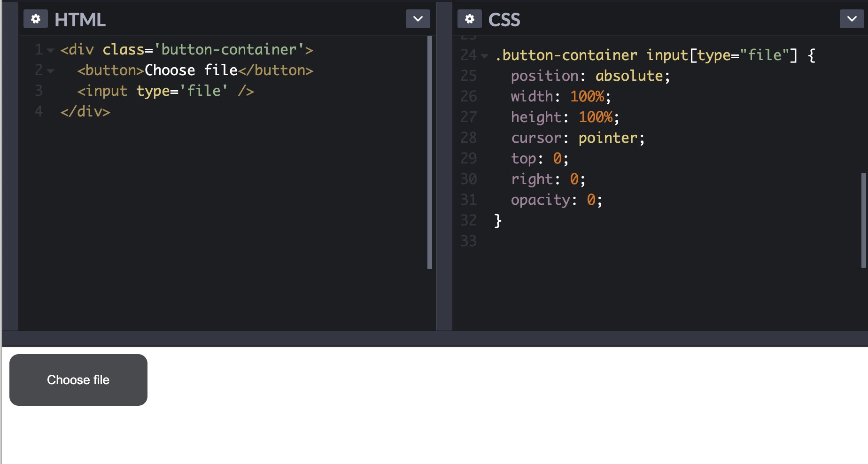Fold the button-container CSS rule at line 24
This screenshot has width=868, height=464.
tap(484, 55)
